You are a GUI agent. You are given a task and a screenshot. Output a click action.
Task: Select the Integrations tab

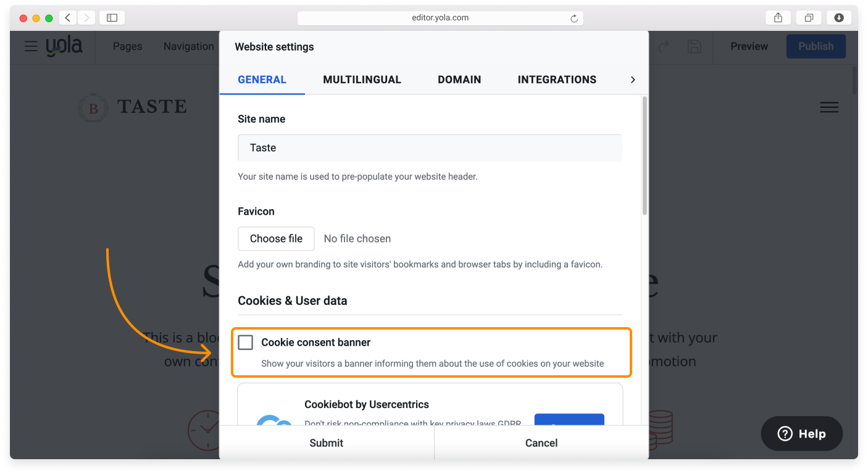557,80
